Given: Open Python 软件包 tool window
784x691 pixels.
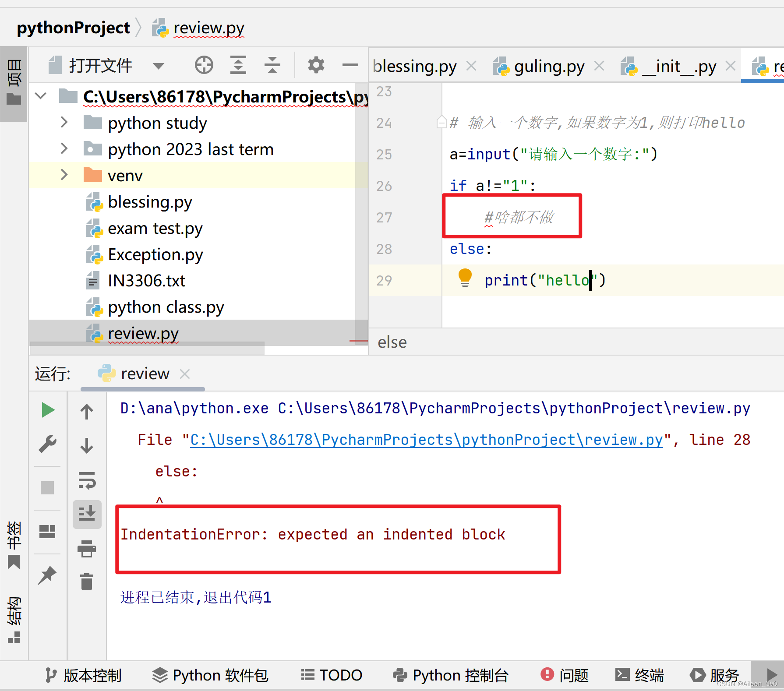Looking at the screenshot, I should pos(210,675).
